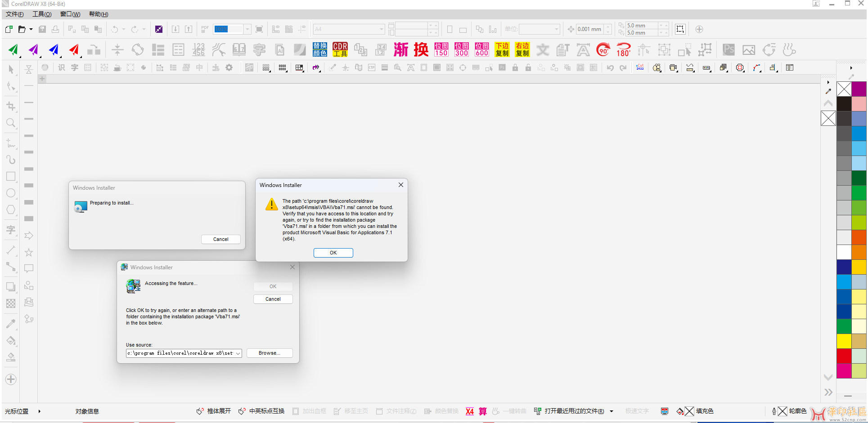Open the A4 page size dropdown
Screen dimensions: 868x423
point(381,29)
